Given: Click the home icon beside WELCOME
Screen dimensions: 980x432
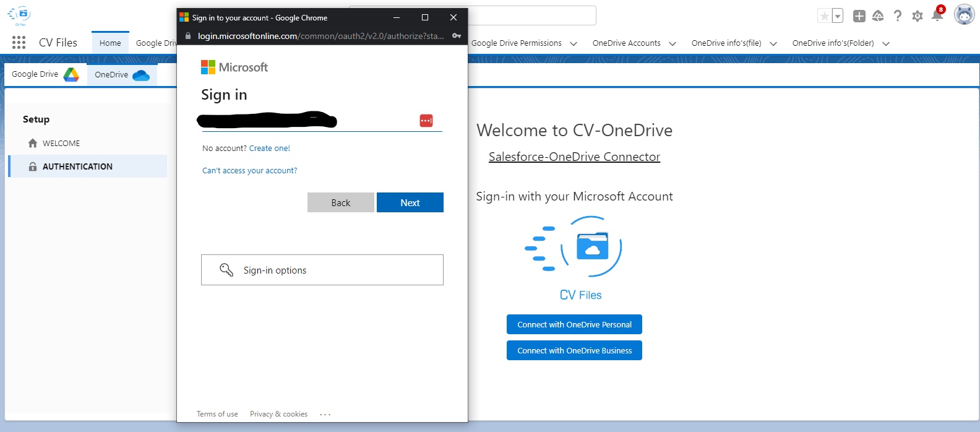Looking at the screenshot, I should click(x=33, y=143).
